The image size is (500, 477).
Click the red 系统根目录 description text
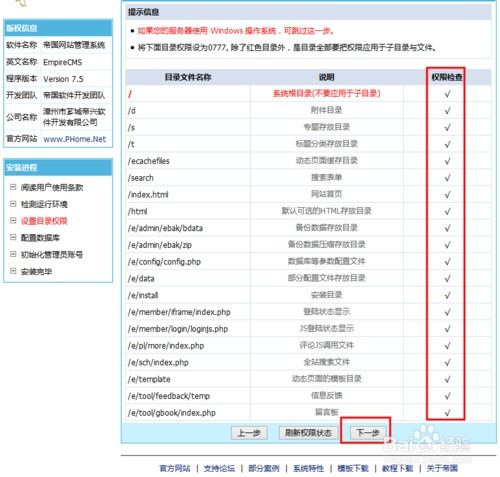tap(327, 93)
